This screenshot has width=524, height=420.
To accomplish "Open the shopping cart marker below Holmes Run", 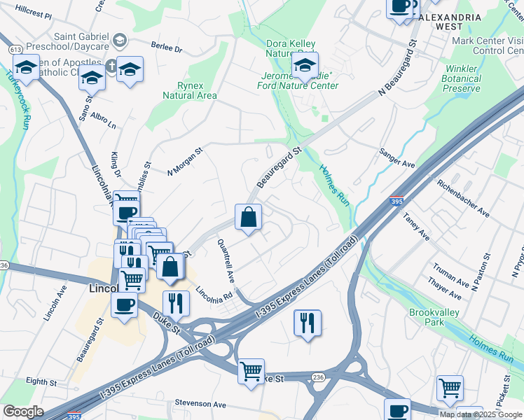I will 450,389.
